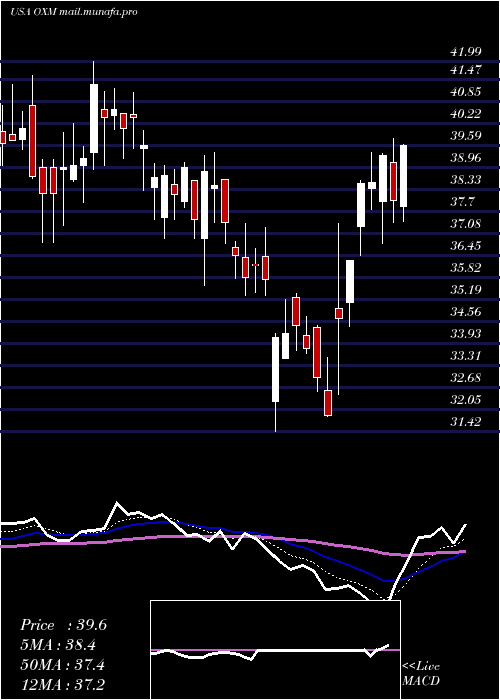Click the '5MA : 38.4' readout
Viewport: 500px width, 700px height.
pos(58,645)
